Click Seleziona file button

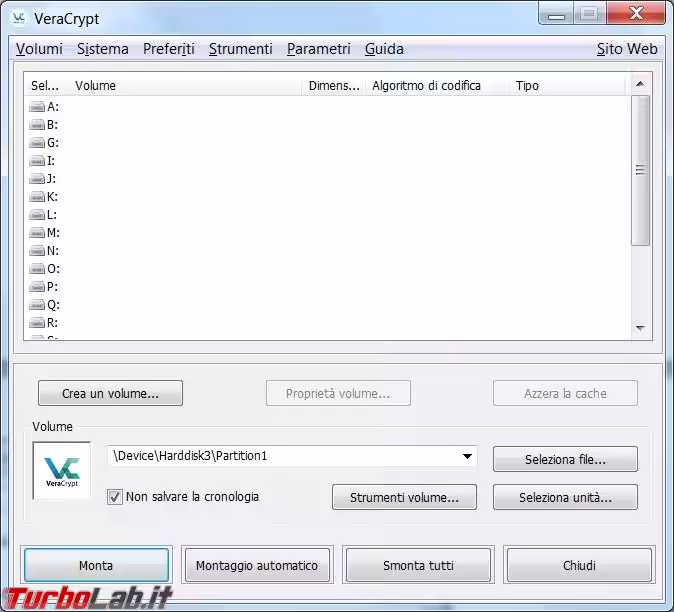click(565, 459)
